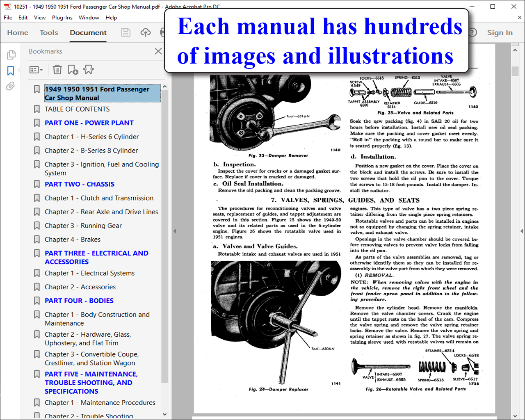Click bookmark icon beside Chapter 2 - Accessories
This screenshot has height=420, width=525.
tap(37, 287)
